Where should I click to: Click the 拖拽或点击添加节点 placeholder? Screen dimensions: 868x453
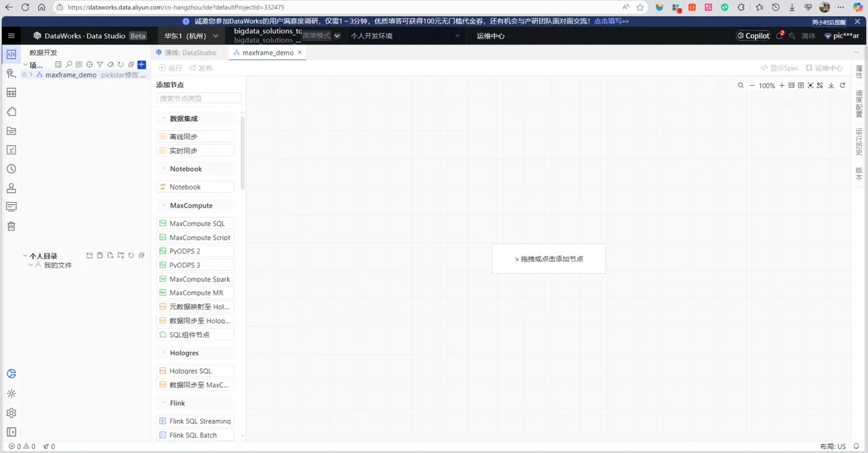click(x=549, y=258)
